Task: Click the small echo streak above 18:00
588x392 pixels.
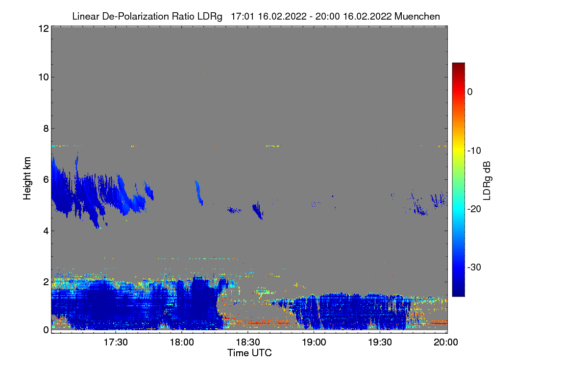Action: click(198, 192)
